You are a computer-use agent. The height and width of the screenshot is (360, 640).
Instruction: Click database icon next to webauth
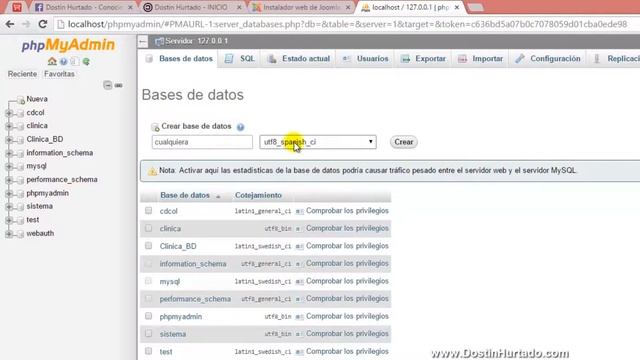click(20, 234)
